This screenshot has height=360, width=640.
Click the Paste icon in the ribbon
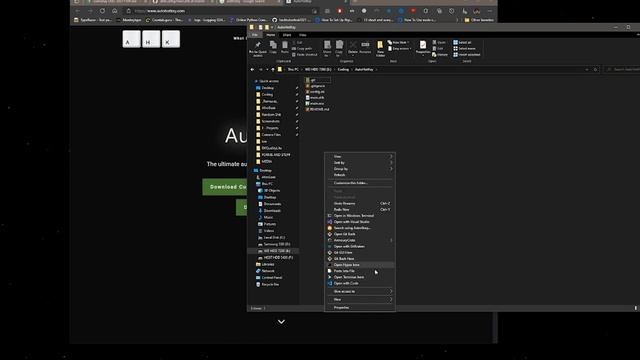pos(285,47)
